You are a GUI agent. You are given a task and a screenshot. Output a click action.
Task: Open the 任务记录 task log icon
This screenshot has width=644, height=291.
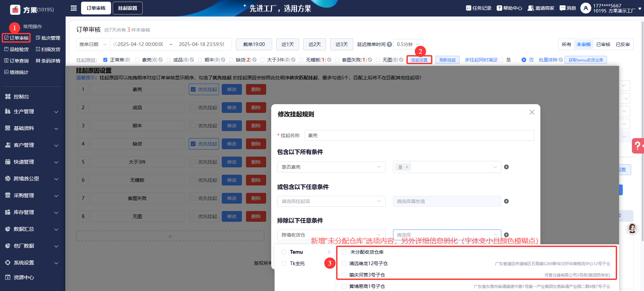click(x=468, y=8)
